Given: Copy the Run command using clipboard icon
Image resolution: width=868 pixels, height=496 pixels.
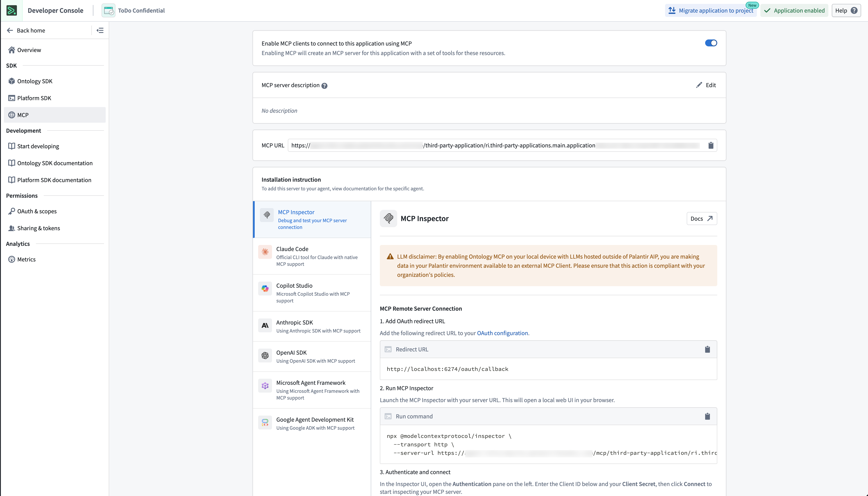Looking at the screenshot, I should tap(707, 416).
